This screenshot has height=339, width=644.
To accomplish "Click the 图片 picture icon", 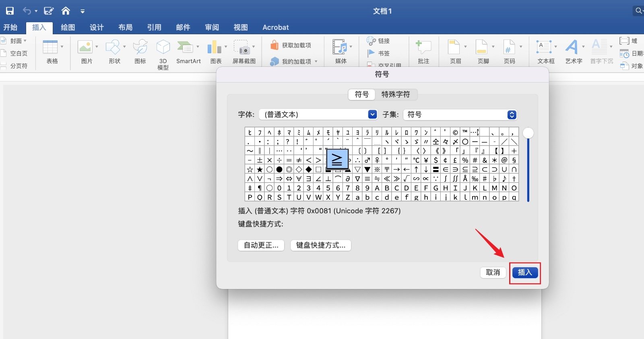I will [x=85, y=47].
